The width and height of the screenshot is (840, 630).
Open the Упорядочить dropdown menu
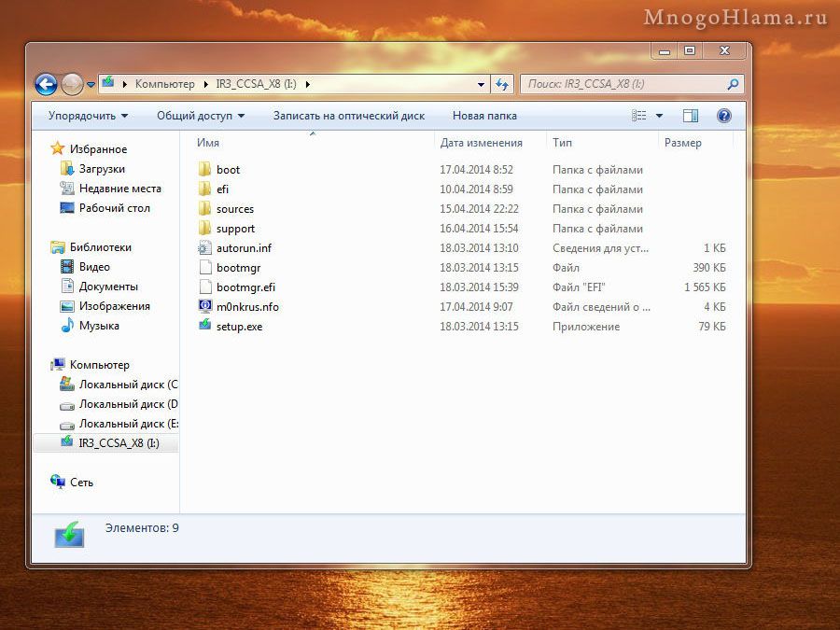88,116
